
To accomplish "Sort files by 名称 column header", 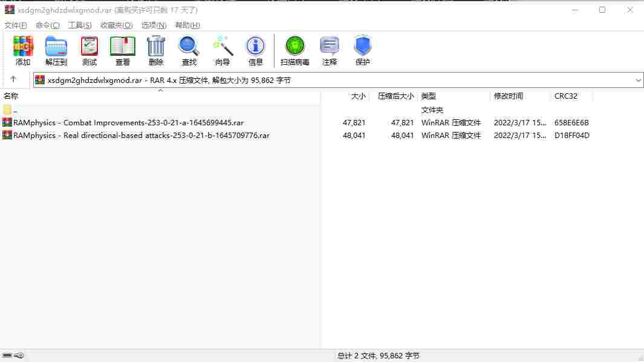I will click(11, 96).
